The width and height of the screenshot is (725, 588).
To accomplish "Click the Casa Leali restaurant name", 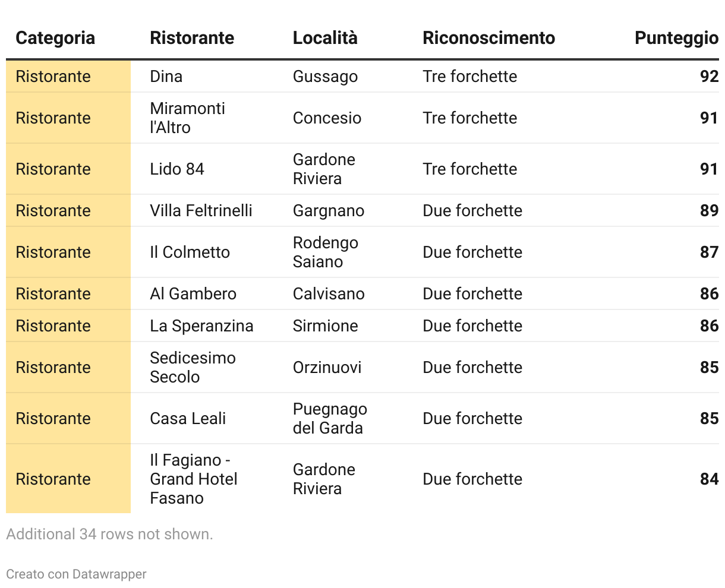I will pos(188,419).
